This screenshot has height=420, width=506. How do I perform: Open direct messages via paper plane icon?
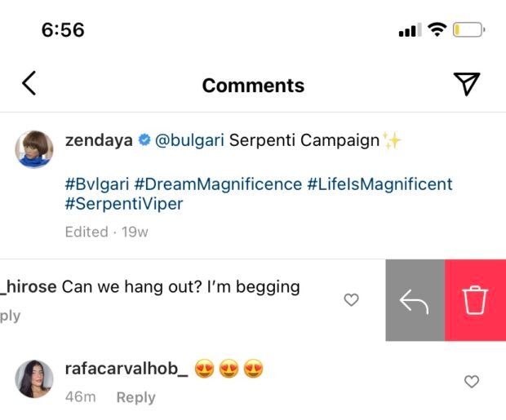click(466, 84)
